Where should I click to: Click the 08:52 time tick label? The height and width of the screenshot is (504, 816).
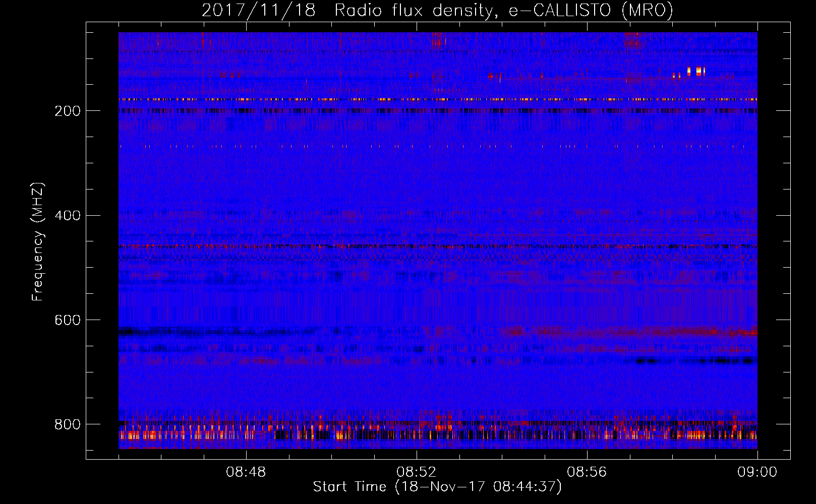click(x=417, y=472)
